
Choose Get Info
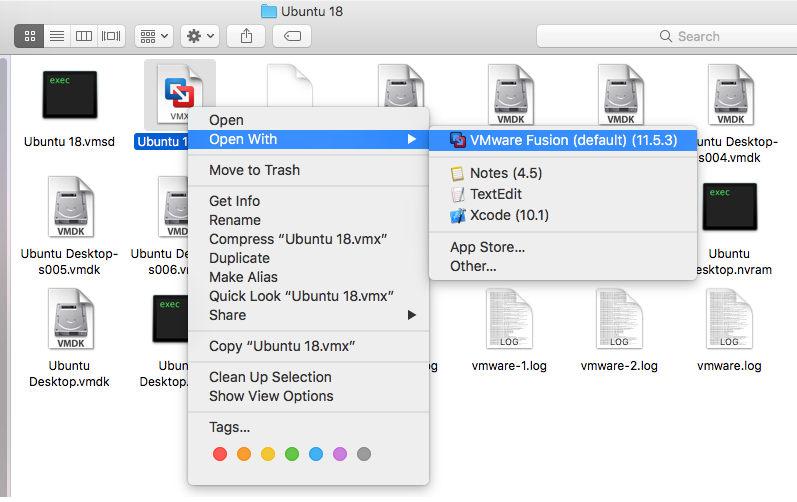[308, 201]
